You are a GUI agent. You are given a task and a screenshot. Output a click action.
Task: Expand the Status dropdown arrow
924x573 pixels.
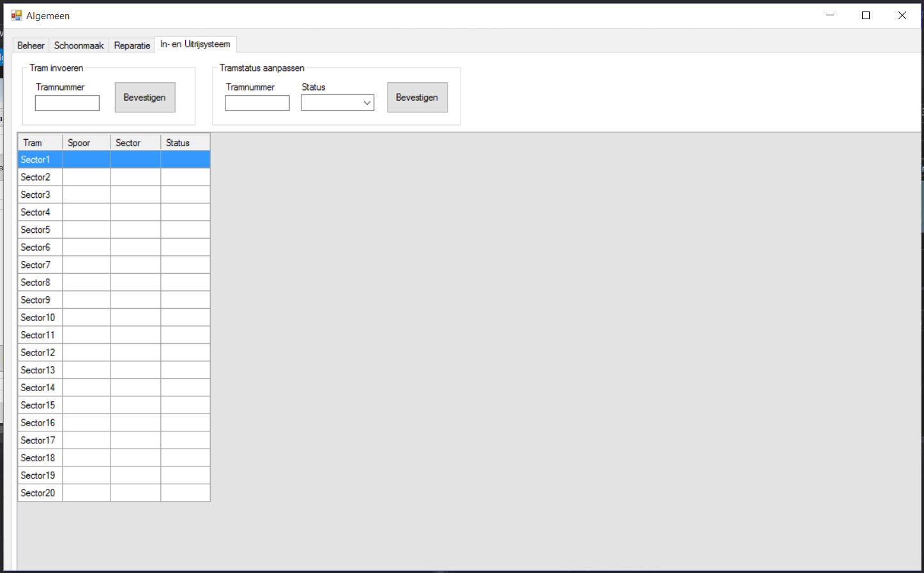[367, 103]
